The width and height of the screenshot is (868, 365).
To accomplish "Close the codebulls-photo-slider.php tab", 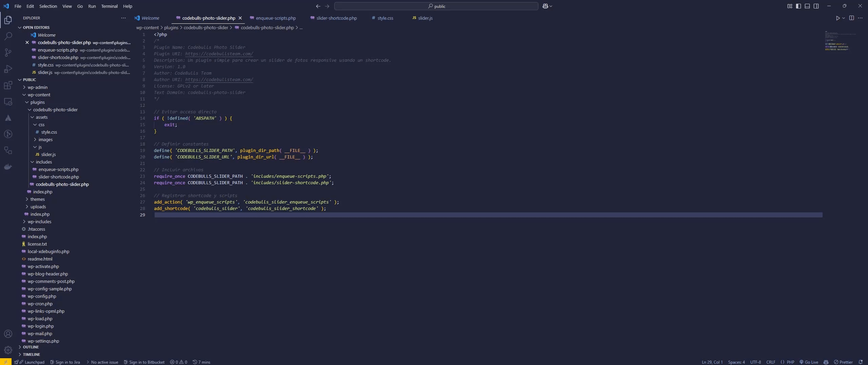I will [240, 18].
